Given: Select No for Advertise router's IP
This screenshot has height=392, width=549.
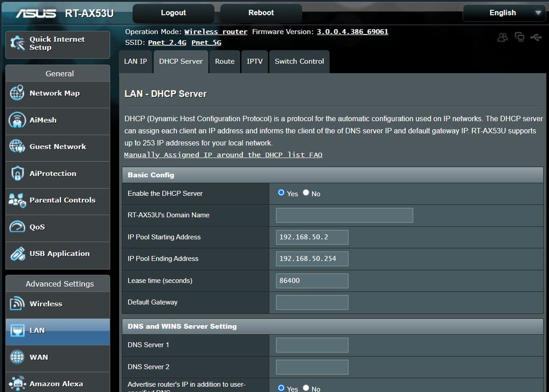Looking at the screenshot, I should pyautogui.click(x=306, y=388).
